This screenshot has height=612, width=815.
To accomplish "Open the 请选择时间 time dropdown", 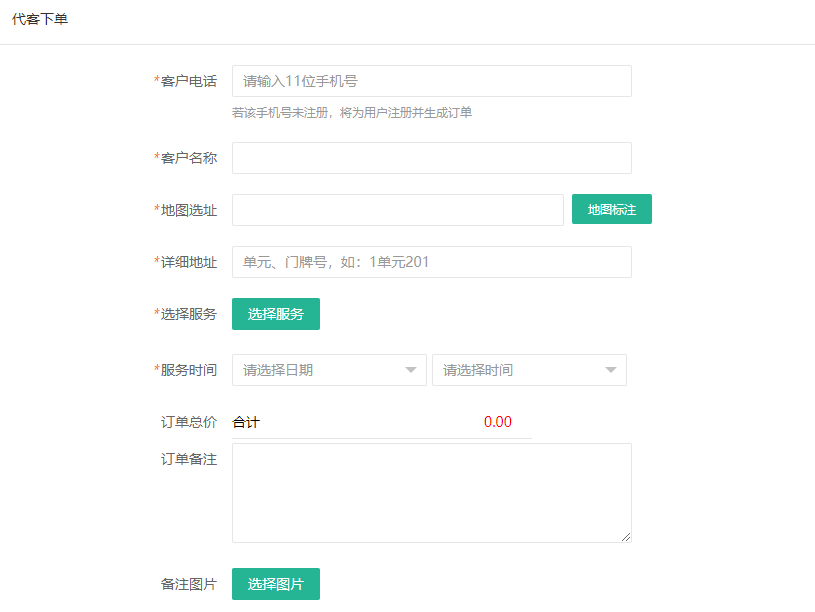I will pos(520,369).
